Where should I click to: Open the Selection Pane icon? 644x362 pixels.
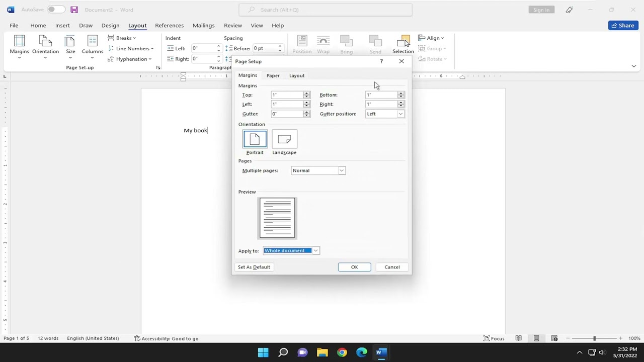click(x=403, y=43)
